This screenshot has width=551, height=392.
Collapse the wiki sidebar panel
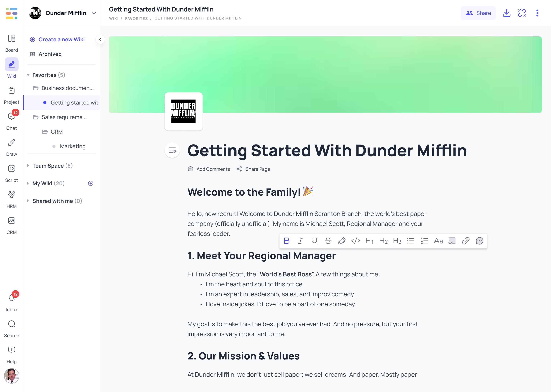coord(100,39)
